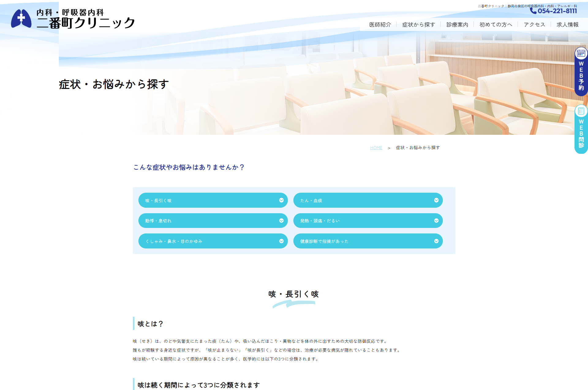Open 診療案内 in the navigation menu
Screen dimensions: 588x390
(x=457, y=25)
